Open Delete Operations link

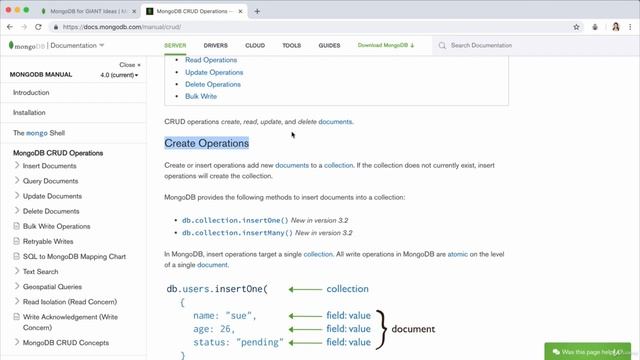(213, 84)
